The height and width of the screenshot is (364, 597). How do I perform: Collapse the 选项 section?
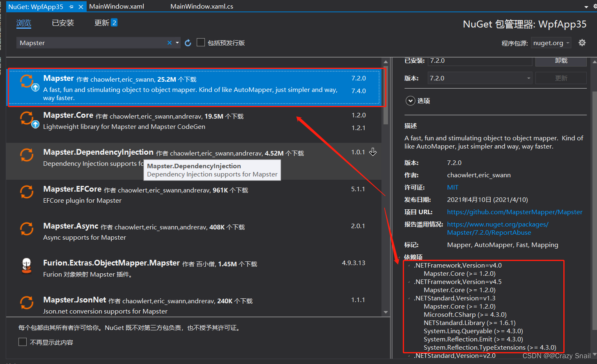coord(410,101)
